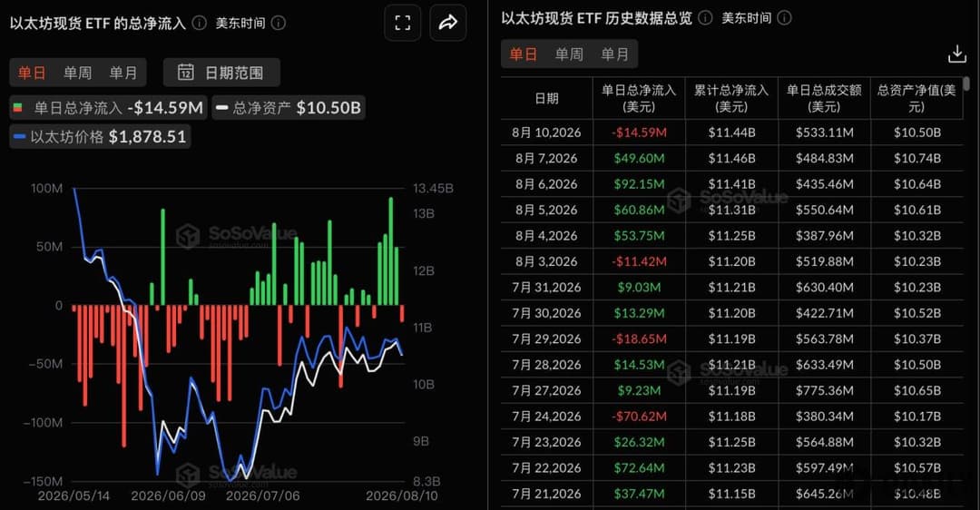Click info icon next to ETF 的总净流入 title
The height and width of the screenshot is (510, 980).
pos(200,23)
